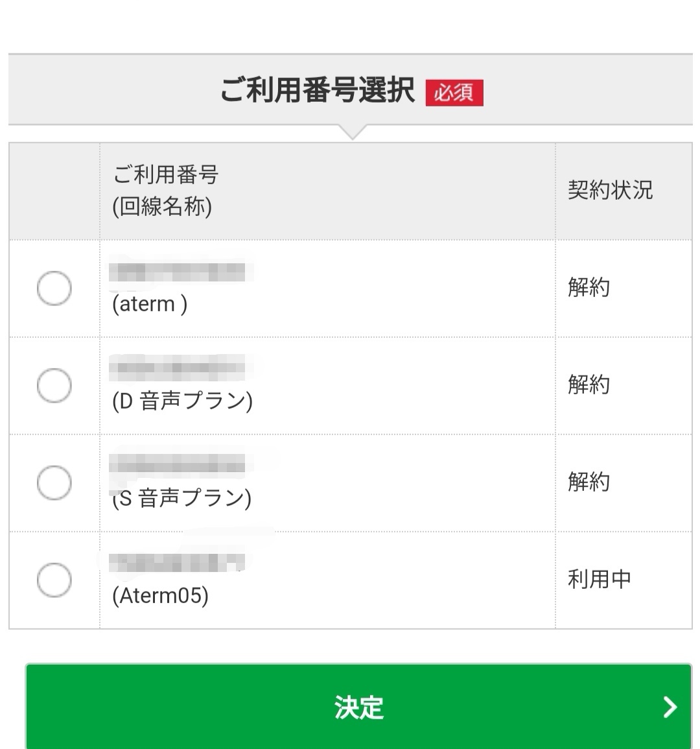
Task: Click the ご利用番号 (回線名称) column header
Action: point(166,191)
